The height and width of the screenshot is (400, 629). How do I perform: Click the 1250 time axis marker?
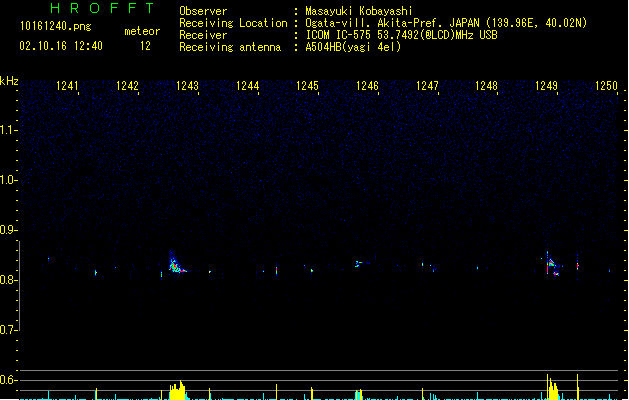607,86
